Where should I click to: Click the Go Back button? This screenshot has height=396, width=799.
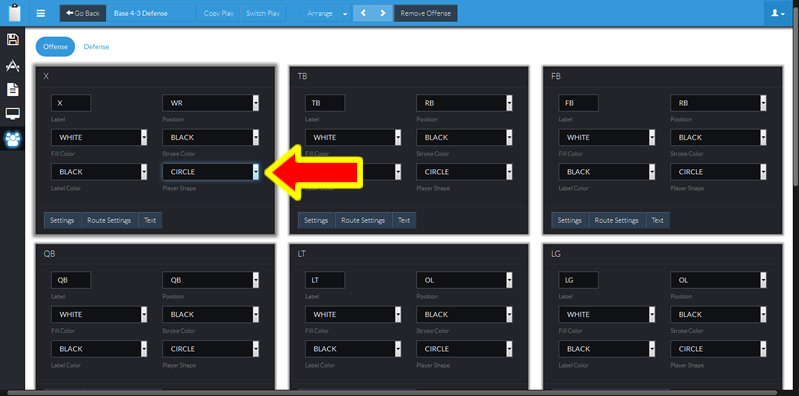click(83, 13)
